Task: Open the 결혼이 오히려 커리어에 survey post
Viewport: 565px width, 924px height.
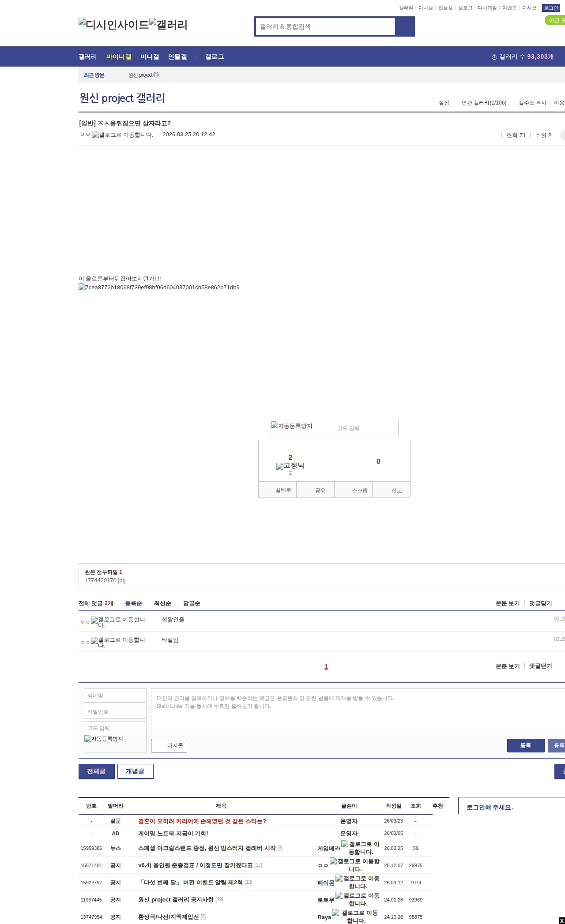Action: tap(202, 821)
